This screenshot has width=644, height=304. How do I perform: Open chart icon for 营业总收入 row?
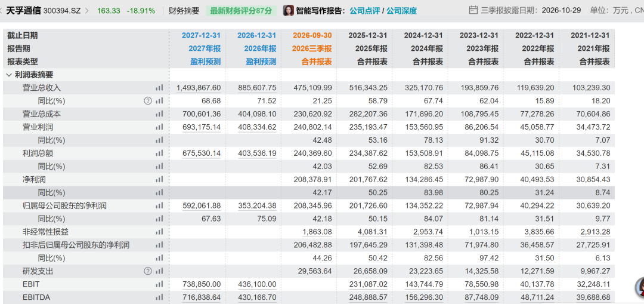(159, 88)
